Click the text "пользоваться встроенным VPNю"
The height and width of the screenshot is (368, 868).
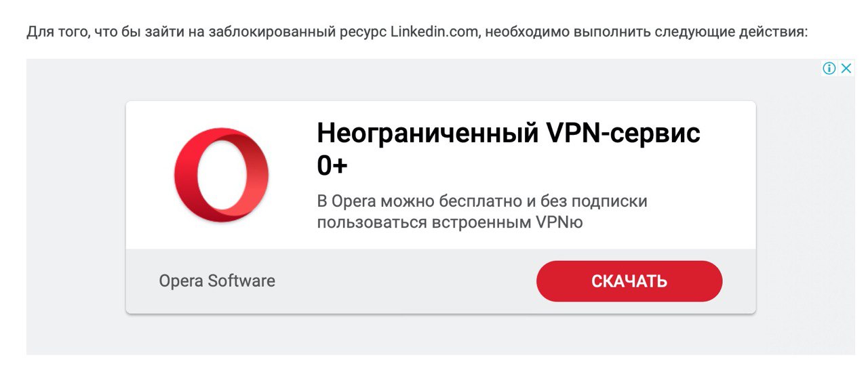click(450, 222)
